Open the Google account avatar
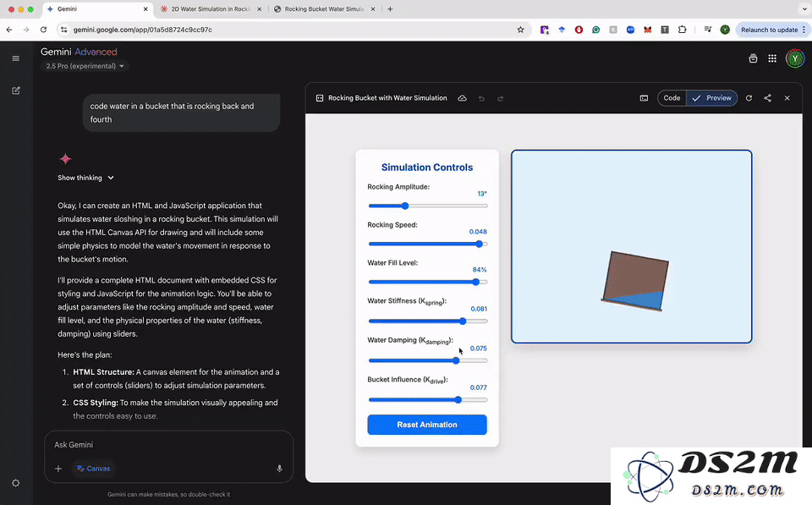 [795, 58]
